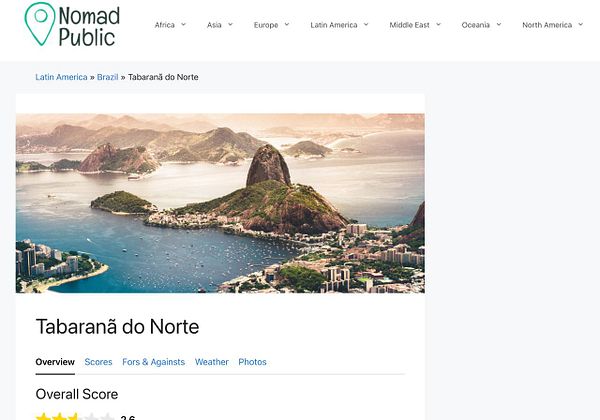The image size is (600, 420).
Task: Switch to the Scores tab
Action: (x=98, y=362)
